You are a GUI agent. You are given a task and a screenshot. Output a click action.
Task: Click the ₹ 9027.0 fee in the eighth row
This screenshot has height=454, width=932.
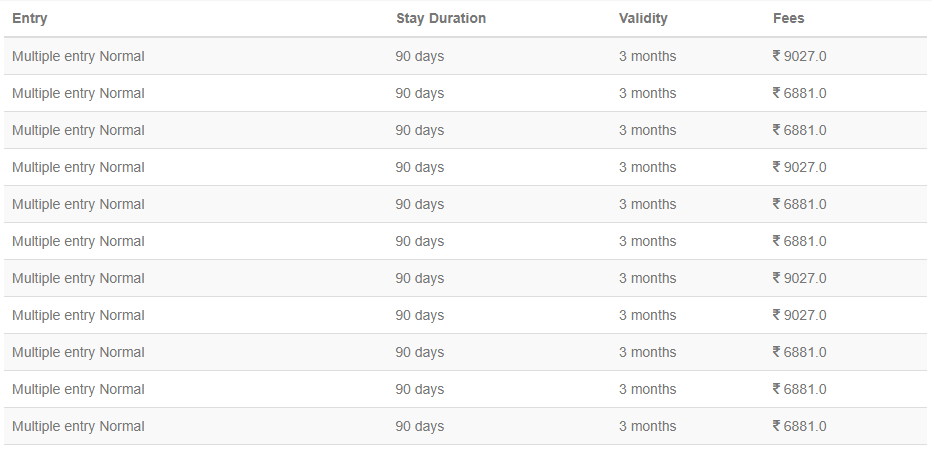[x=799, y=315]
